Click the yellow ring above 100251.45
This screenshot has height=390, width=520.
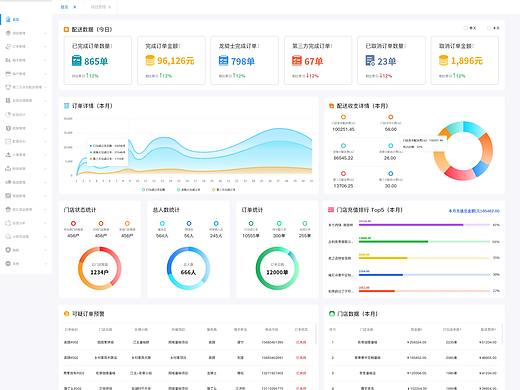[343, 117]
